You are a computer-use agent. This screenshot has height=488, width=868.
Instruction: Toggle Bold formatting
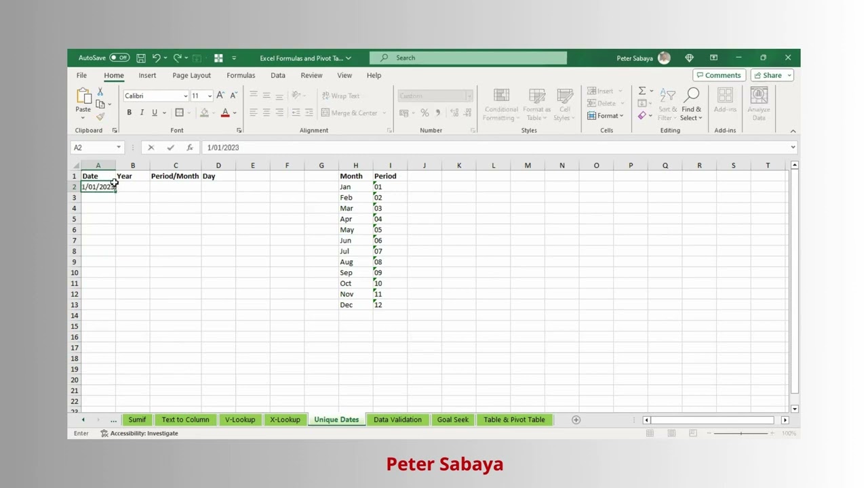(x=129, y=113)
